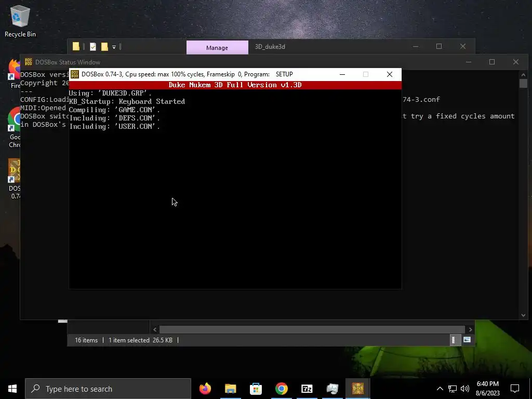This screenshot has width=532, height=399.
Task: Click '16 items' in Explorer status bar
Action: 86,340
